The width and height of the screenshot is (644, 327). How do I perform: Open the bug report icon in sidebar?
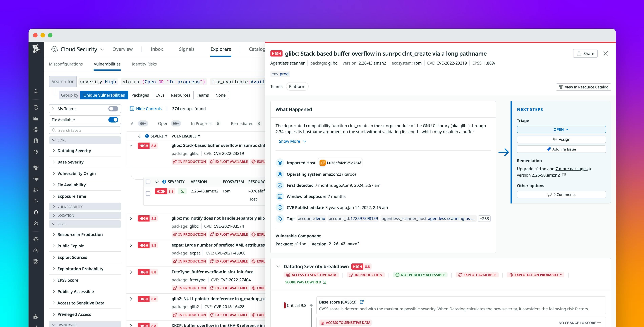pyautogui.click(x=36, y=239)
